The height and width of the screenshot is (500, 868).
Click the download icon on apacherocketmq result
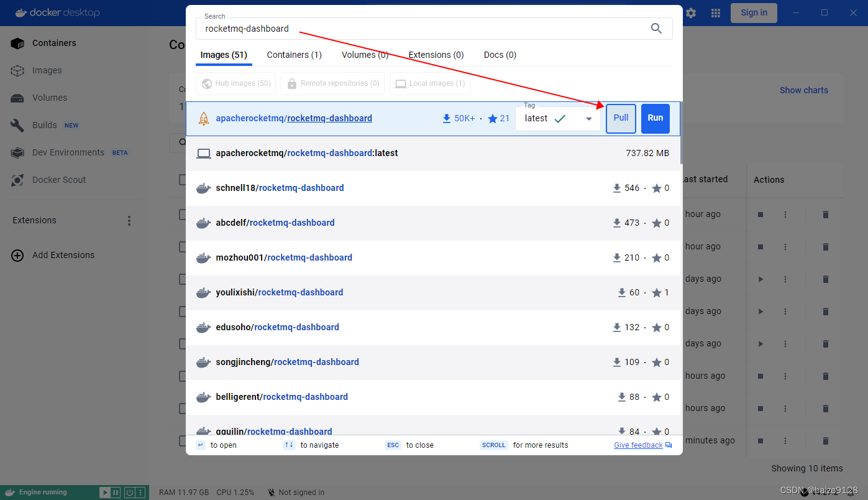pos(446,118)
